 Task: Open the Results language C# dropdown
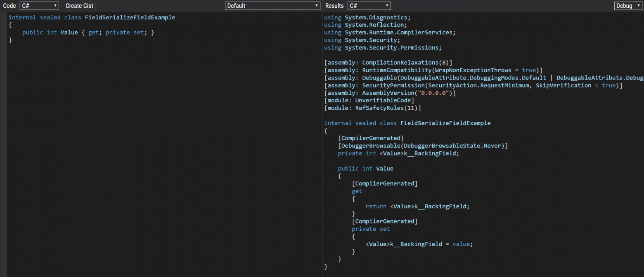[x=369, y=6]
